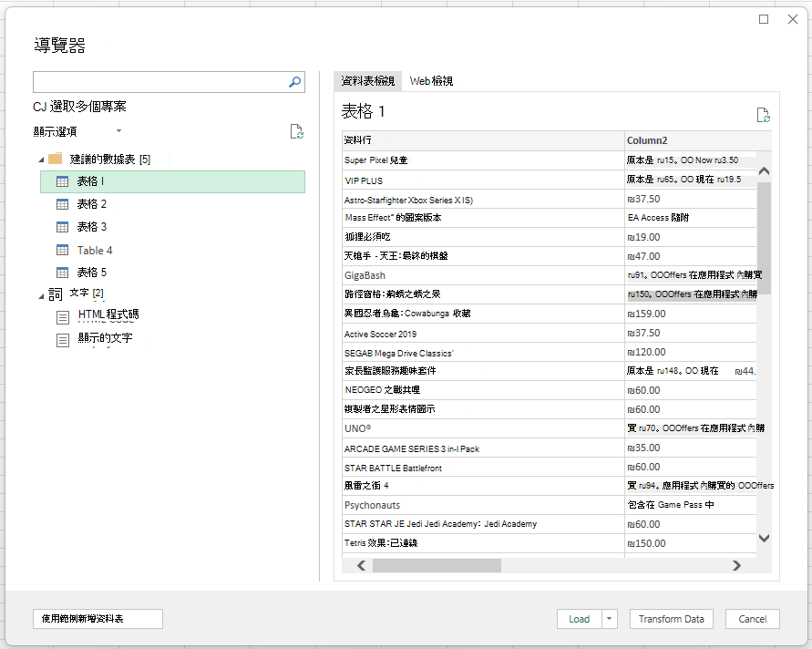
Task: Click the VIP PLUS cell
Action: [483, 180]
